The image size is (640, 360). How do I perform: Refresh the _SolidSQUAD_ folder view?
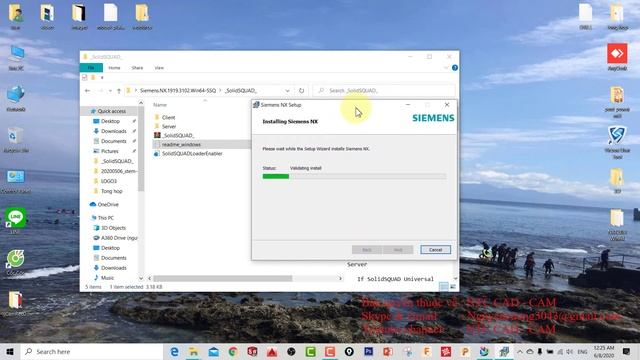pos(301,91)
